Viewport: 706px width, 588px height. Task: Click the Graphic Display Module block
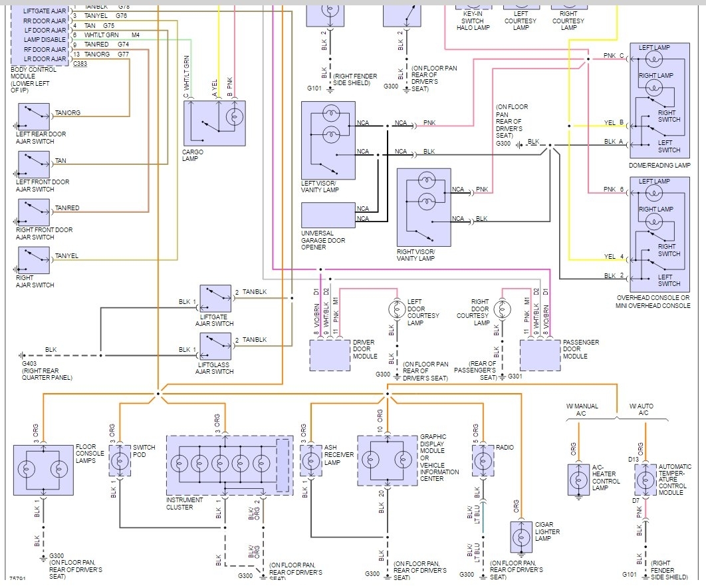[387, 460]
